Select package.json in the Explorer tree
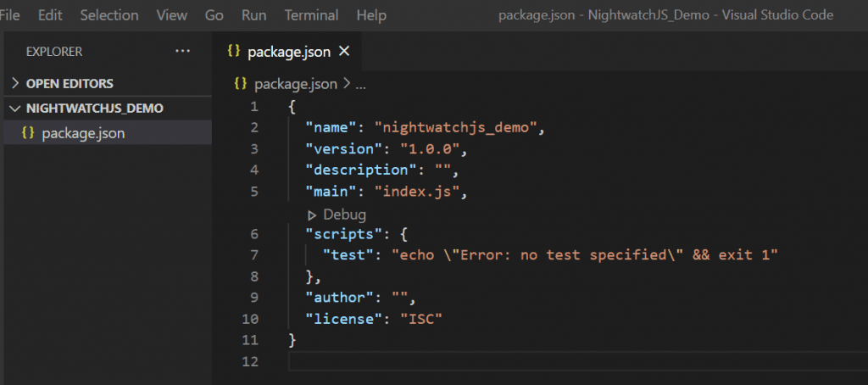Screen dimensions: 868x385 point(84,133)
